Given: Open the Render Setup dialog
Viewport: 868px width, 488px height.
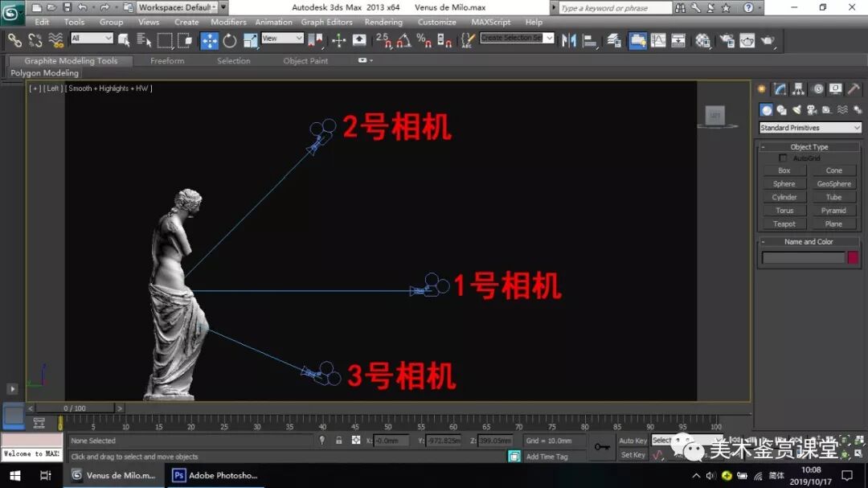Looking at the screenshot, I should pos(727,40).
